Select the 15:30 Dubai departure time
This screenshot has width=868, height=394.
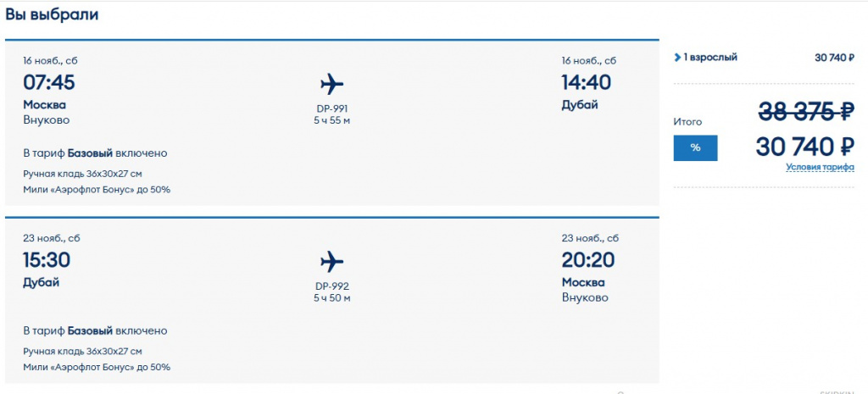point(47,260)
